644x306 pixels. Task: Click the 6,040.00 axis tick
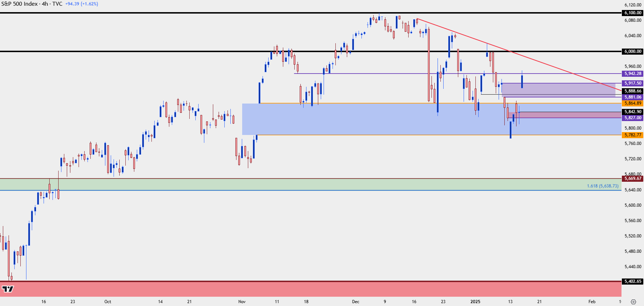[633, 36]
